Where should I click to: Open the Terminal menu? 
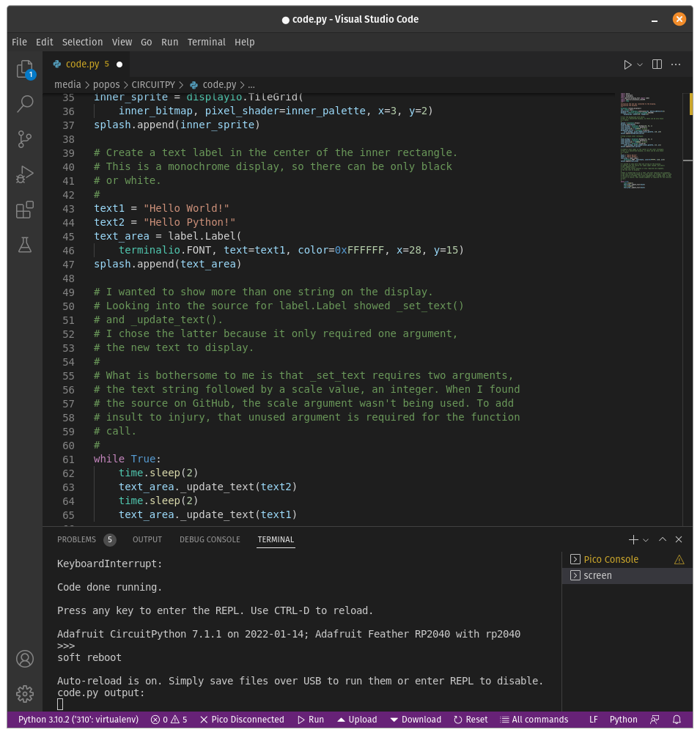206,43
